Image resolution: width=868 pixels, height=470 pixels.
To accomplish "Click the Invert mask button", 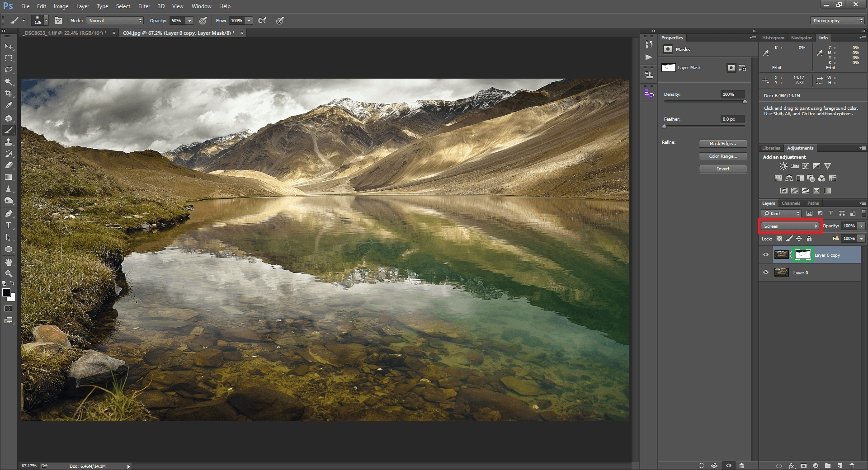I will click(x=722, y=169).
